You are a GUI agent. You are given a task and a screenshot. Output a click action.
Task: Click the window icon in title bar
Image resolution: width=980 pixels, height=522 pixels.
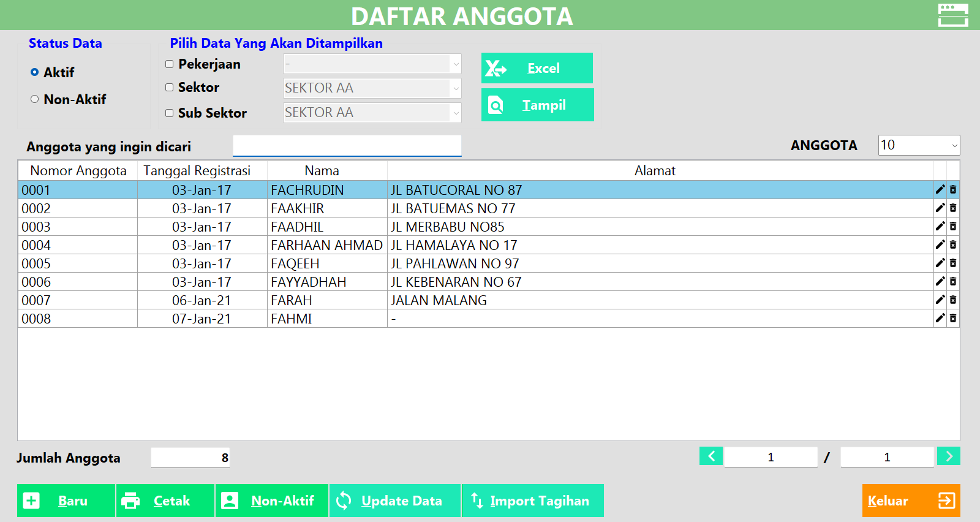click(x=952, y=15)
